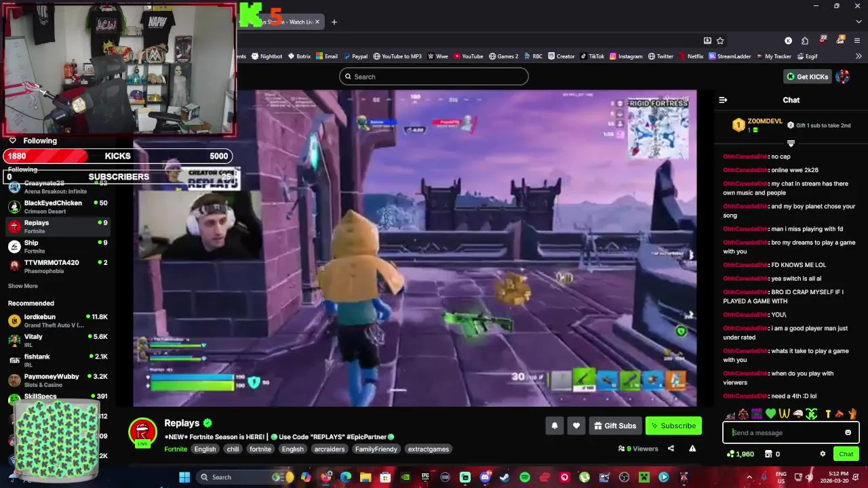The image size is (868, 488).
Task: Click the Fortnite category link
Action: click(x=176, y=449)
